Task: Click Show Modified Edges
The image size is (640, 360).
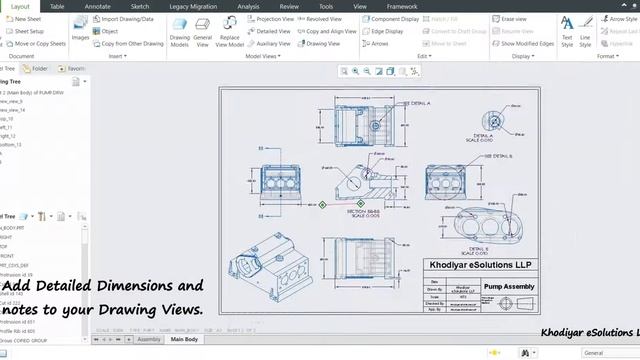Action: 523,43
